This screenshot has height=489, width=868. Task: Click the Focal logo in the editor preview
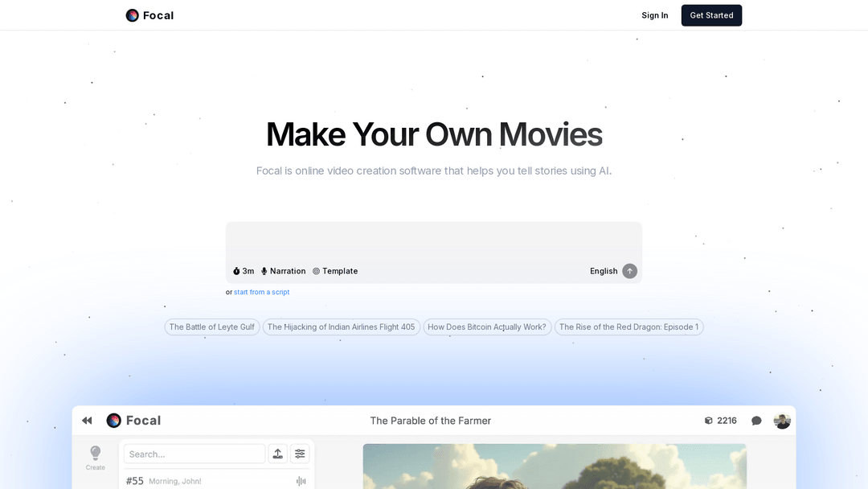(133, 421)
